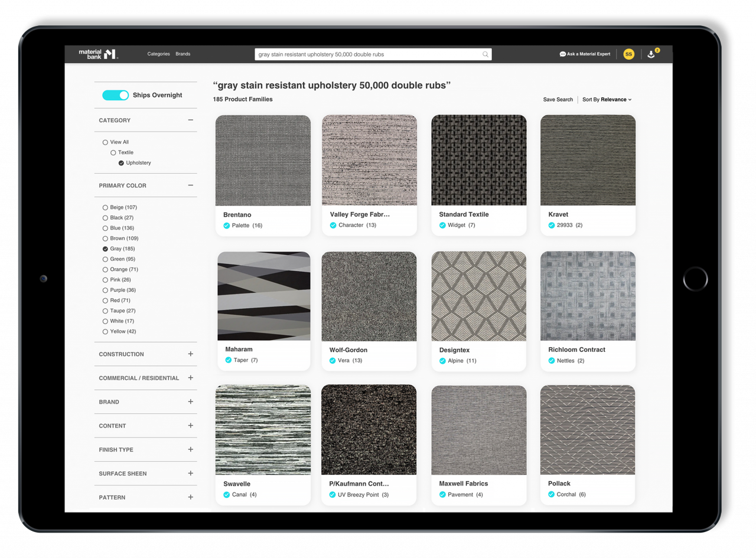Click the checkmark icon beside 29933

(552, 226)
